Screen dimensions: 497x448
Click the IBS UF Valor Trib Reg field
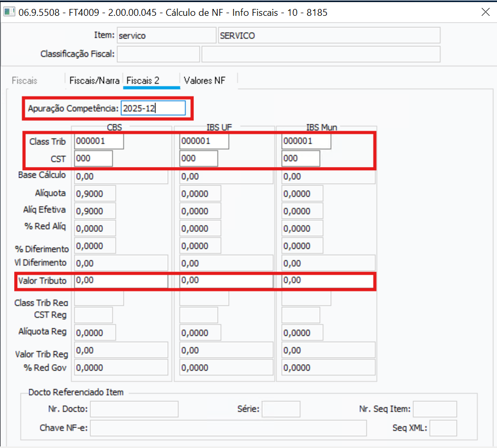pyautogui.click(x=226, y=350)
